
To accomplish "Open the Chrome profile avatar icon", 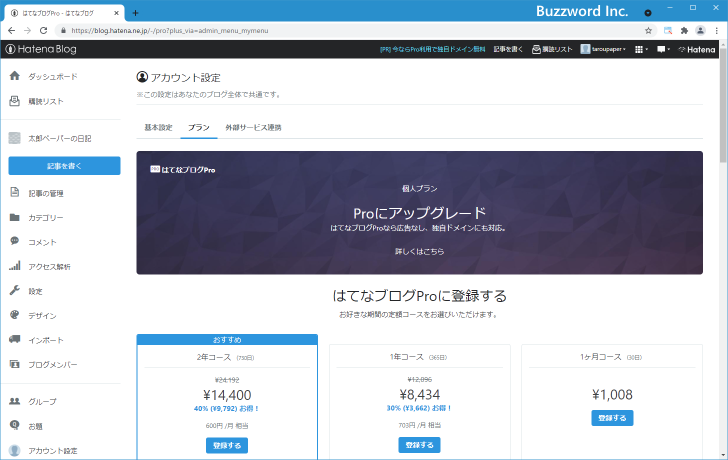I will click(x=701, y=31).
